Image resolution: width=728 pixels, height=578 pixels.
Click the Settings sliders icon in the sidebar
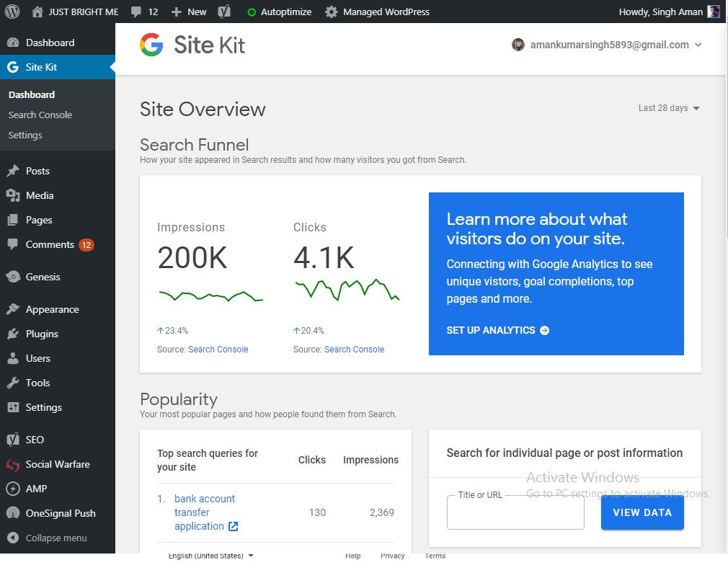tap(13, 407)
